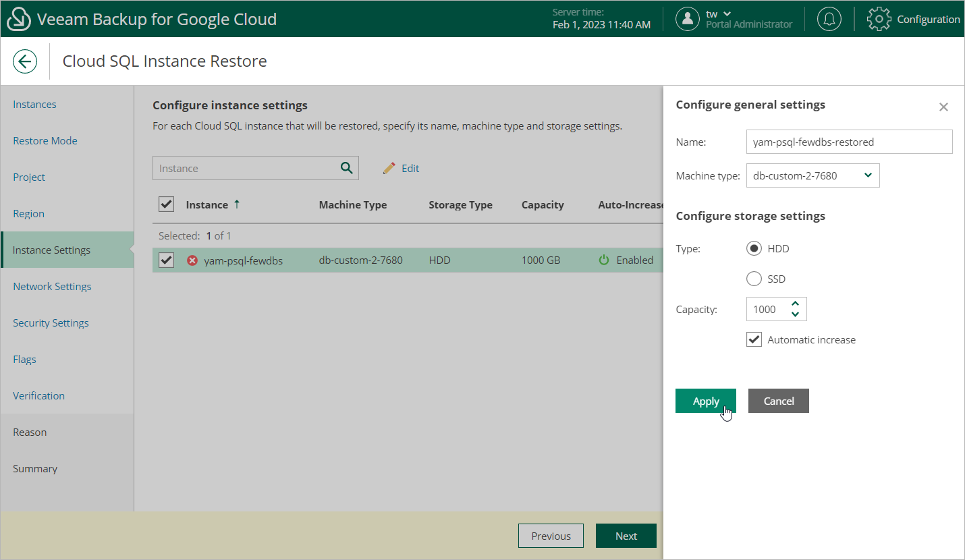This screenshot has height=560, width=965.
Task: Open the notifications bell icon
Action: tap(829, 19)
